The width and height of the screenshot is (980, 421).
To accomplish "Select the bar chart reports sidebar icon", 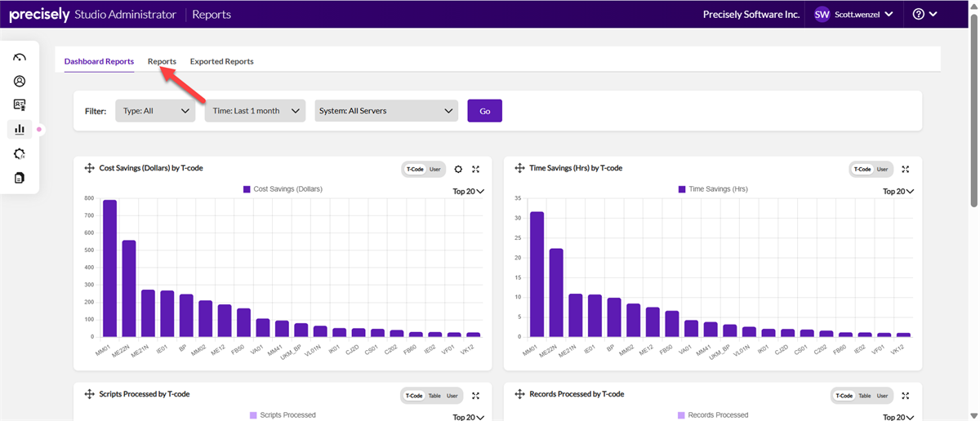I will pyautogui.click(x=20, y=129).
